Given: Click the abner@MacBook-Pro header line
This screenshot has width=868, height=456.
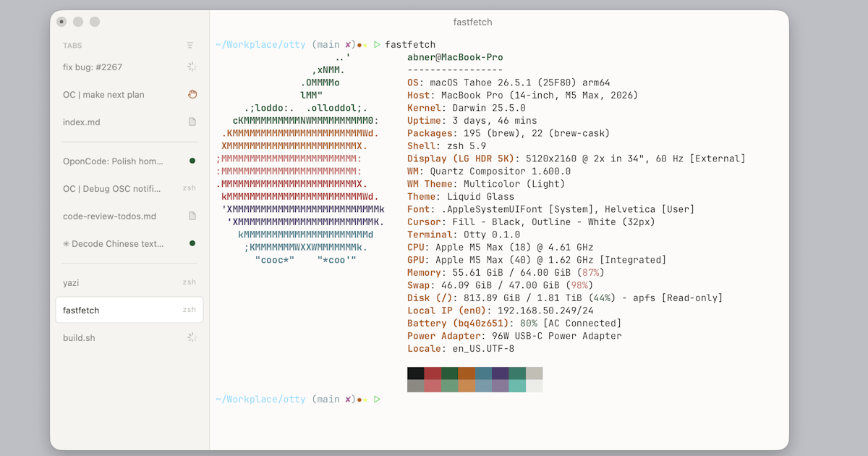Looking at the screenshot, I should (x=455, y=57).
